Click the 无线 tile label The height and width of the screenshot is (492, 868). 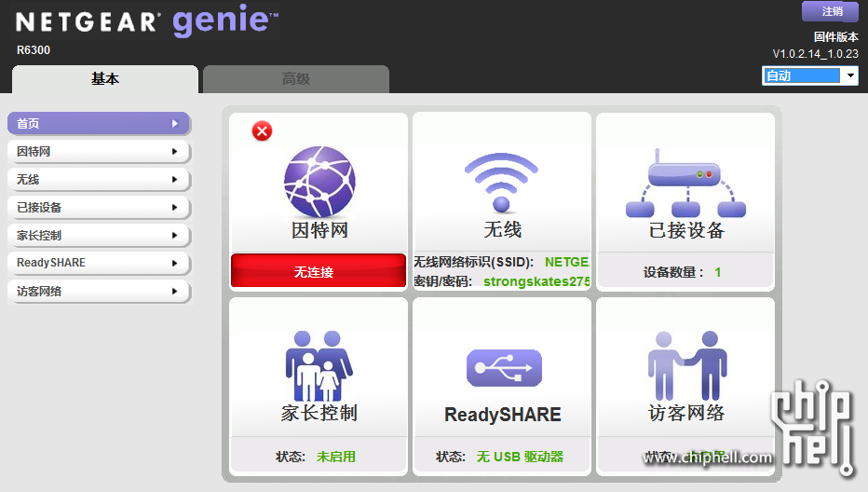[x=503, y=229]
